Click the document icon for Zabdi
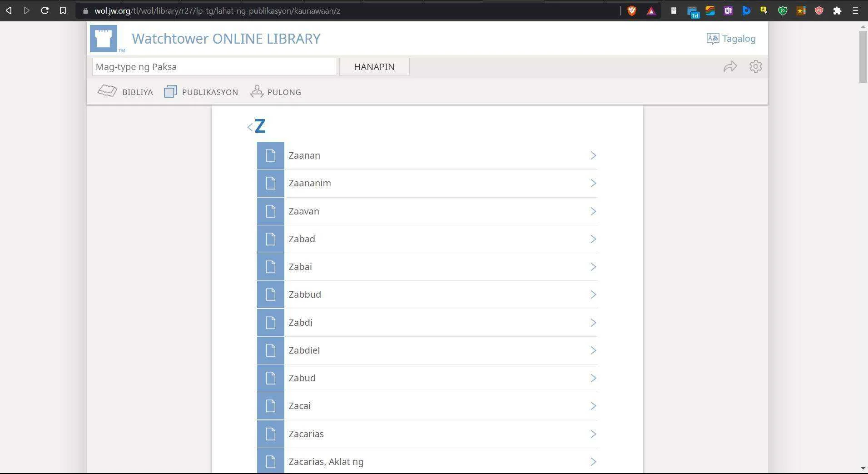This screenshot has height=474, width=868. pyautogui.click(x=271, y=323)
